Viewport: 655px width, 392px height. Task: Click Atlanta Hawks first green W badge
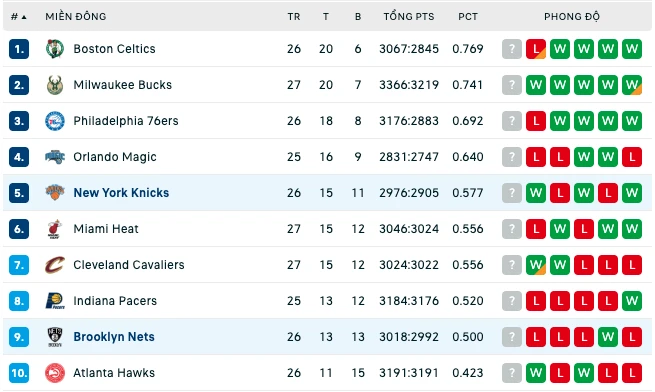tap(536, 373)
